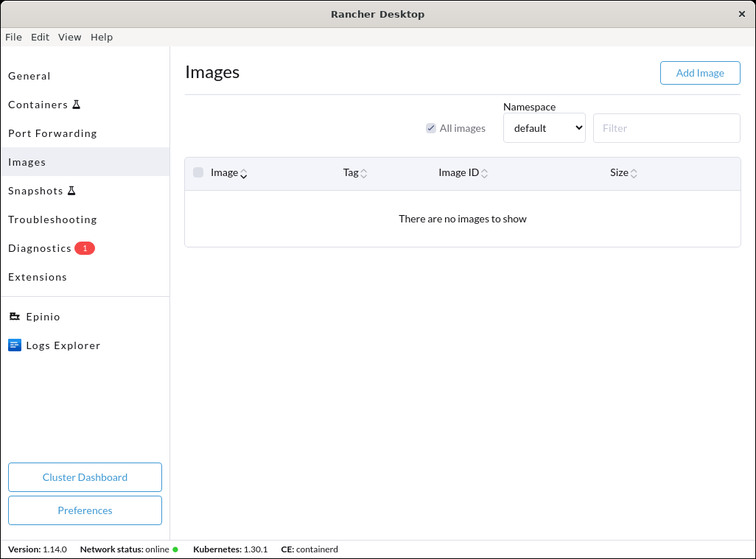Open the Diagnostics page
756x559 pixels.
tap(85, 248)
